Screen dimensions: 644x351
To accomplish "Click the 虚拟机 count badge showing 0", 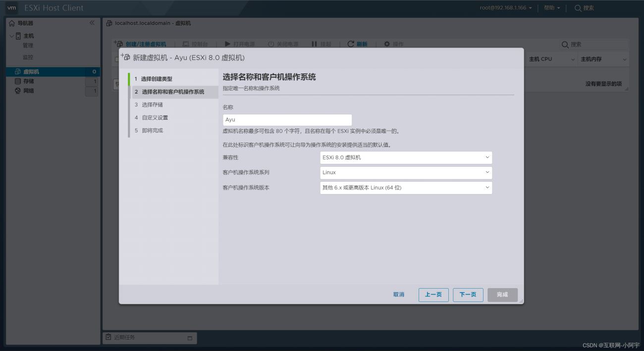I will click(94, 72).
